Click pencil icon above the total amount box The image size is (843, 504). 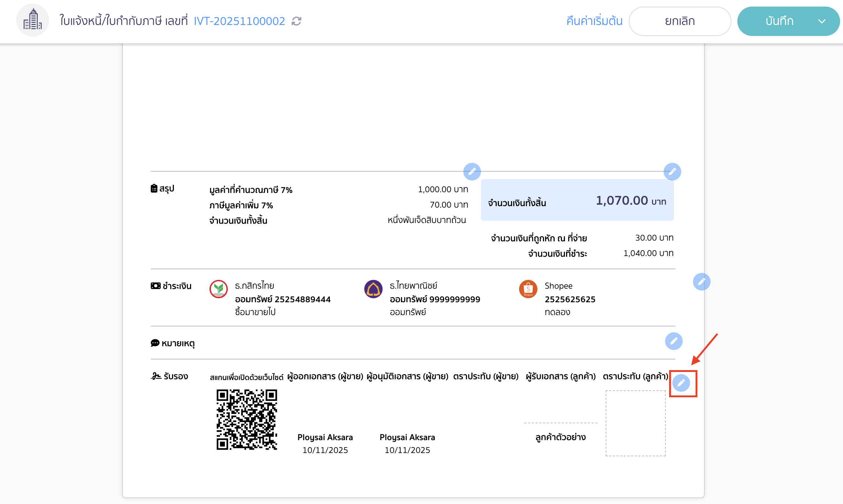tap(672, 171)
